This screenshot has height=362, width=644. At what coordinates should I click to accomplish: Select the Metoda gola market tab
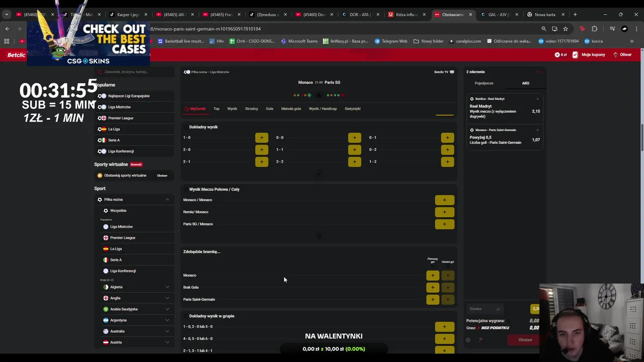tap(291, 109)
